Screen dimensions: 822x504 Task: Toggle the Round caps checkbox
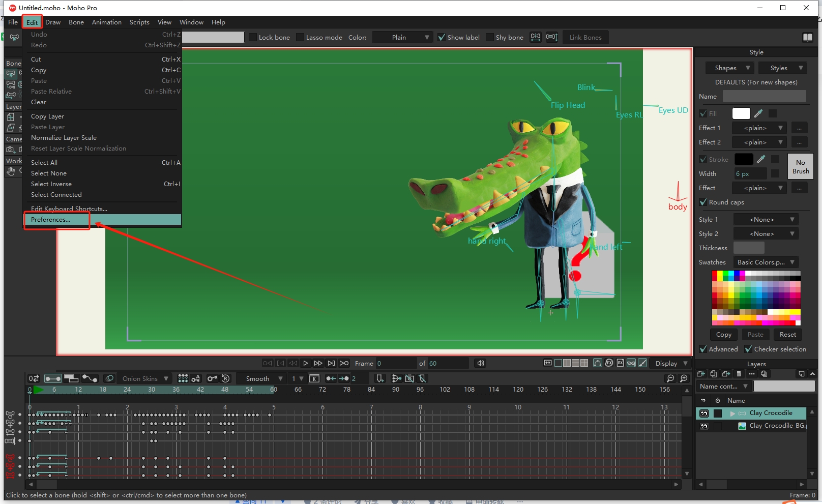pyautogui.click(x=703, y=202)
